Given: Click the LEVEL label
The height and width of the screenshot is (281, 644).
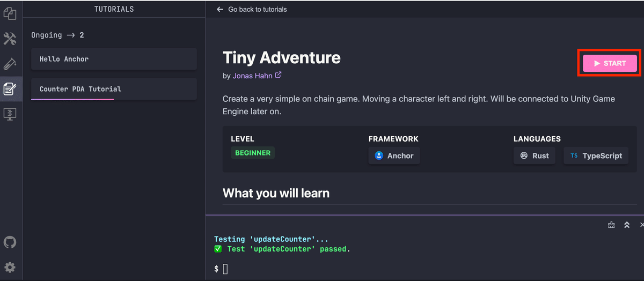Looking at the screenshot, I should tap(243, 139).
